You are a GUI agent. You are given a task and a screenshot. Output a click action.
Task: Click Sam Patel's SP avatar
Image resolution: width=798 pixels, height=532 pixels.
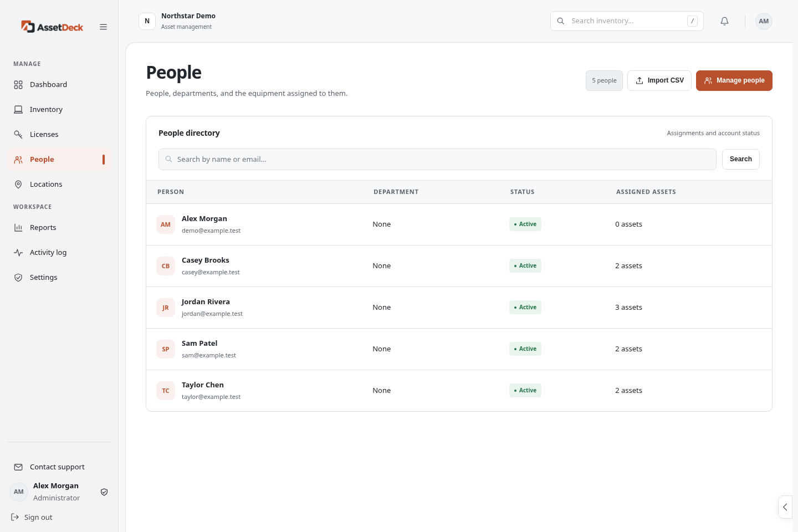[166, 349]
